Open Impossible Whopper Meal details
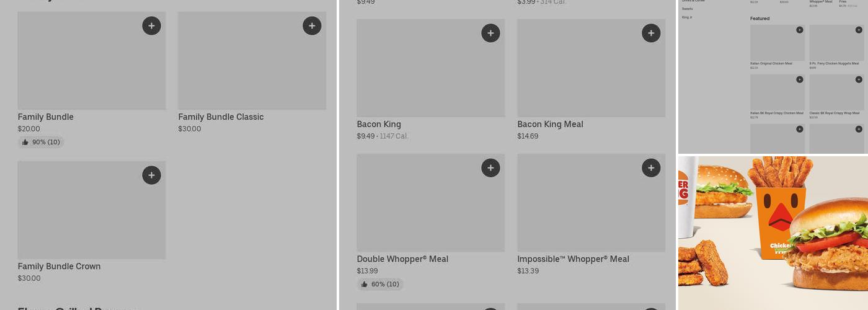Image resolution: width=868 pixels, height=310 pixels. [573, 259]
